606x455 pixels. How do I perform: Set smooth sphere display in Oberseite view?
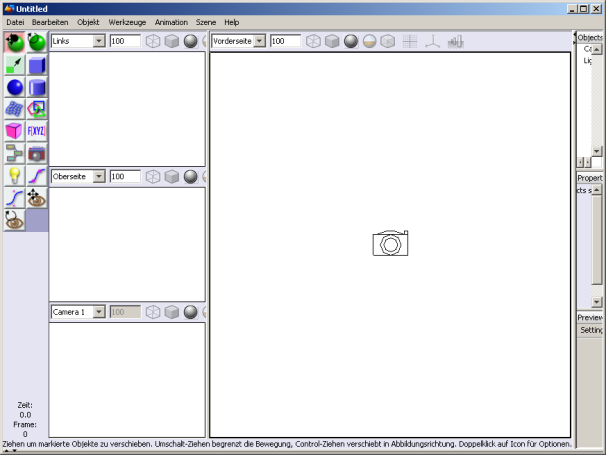coord(191,177)
